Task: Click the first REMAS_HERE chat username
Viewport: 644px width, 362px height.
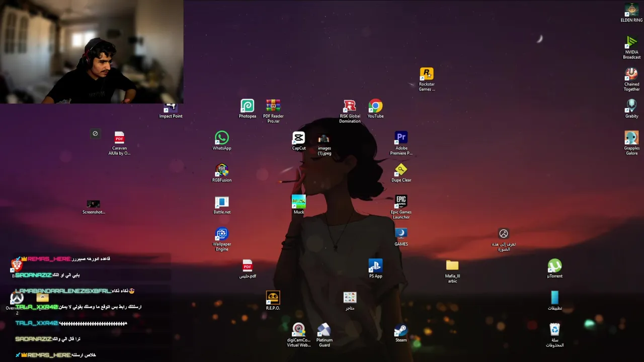Action: (49, 259)
